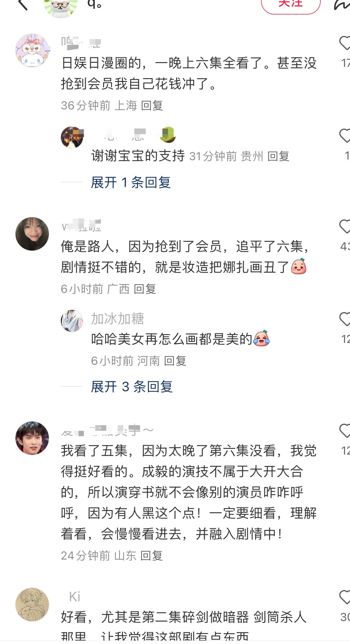Viewport: 350px width, 644px height.
Task: Click the red 关注 follow button
Action: point(290,5)
